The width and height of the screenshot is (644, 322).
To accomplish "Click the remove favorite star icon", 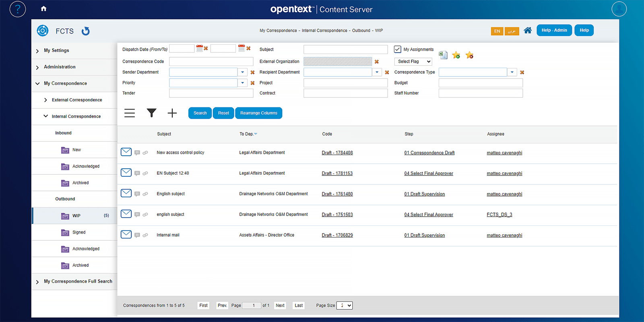I will [x=469, y=55].
